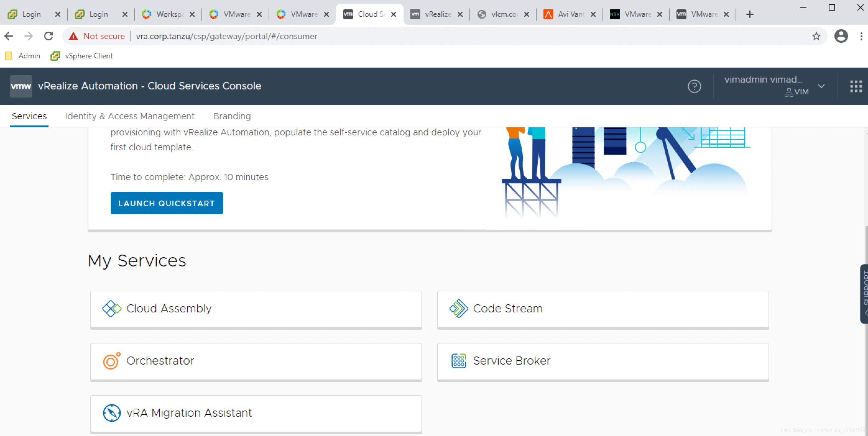Switch to the Branding tab

point(232,116)
